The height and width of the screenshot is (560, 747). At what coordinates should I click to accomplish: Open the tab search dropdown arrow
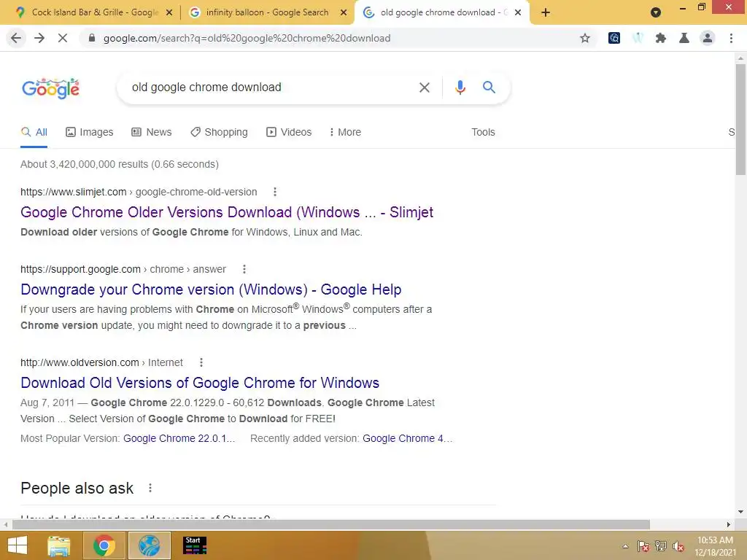(x=656, y=12)
